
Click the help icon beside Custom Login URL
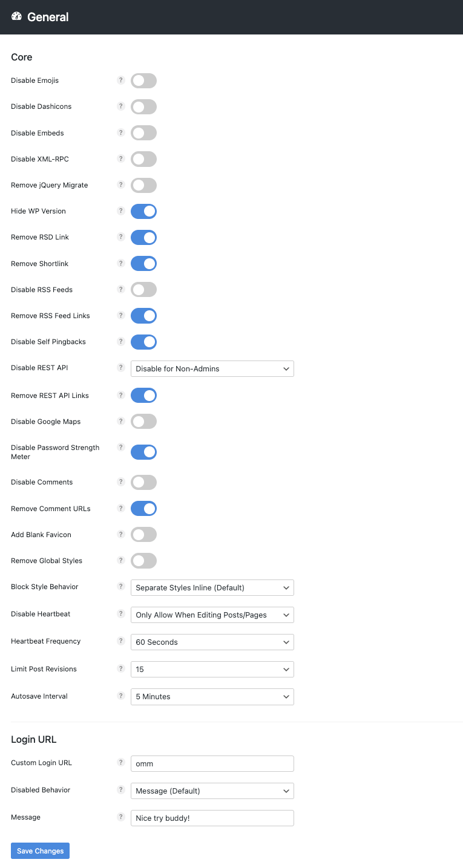(x=120, y=763)
